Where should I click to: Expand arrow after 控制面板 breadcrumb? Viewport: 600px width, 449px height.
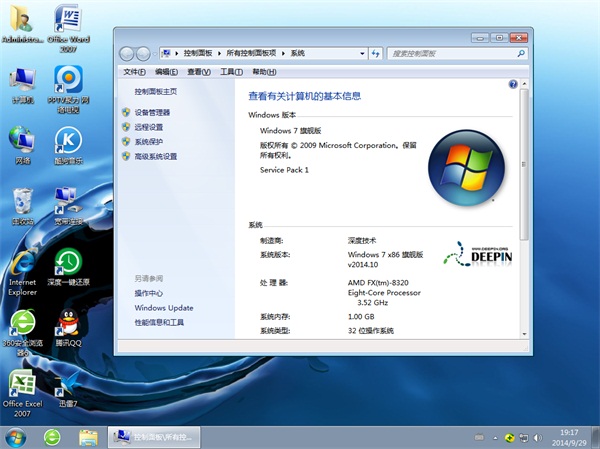219,54
